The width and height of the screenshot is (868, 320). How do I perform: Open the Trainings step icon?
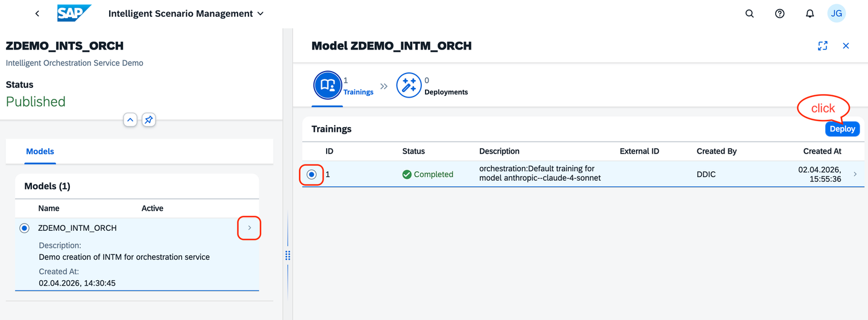coord(327,85)
